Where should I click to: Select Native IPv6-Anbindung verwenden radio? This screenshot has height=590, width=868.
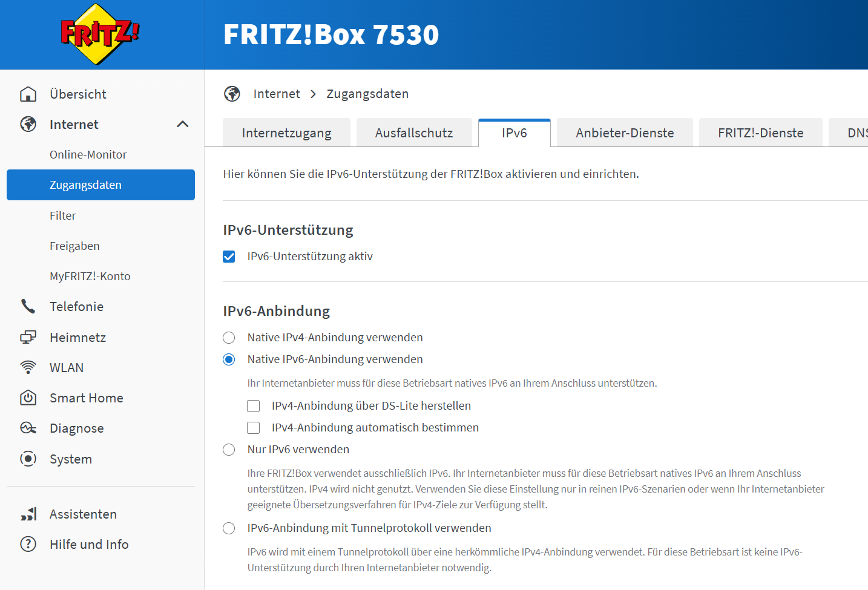click(229, 359)
